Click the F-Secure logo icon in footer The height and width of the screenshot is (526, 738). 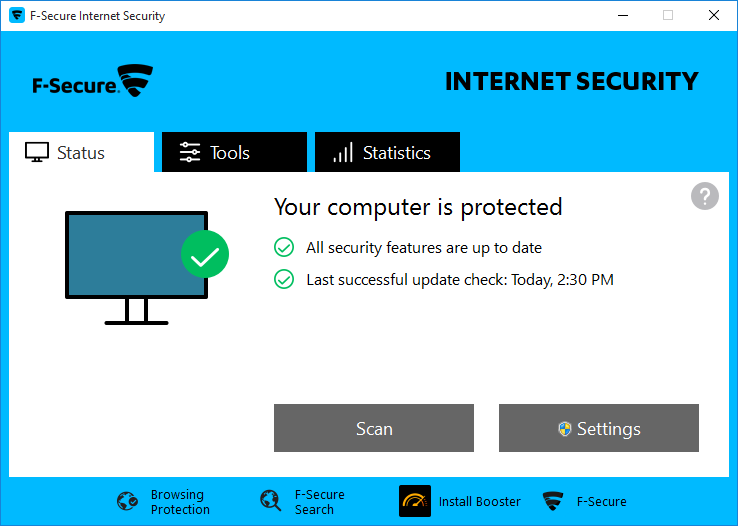click(x=553, y=502)
